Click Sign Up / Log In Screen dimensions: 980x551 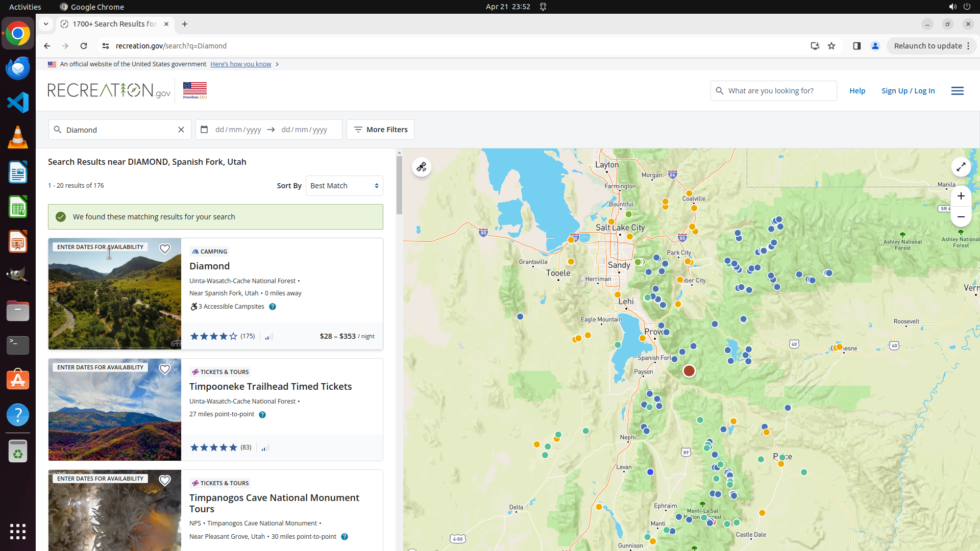point(908,91)
